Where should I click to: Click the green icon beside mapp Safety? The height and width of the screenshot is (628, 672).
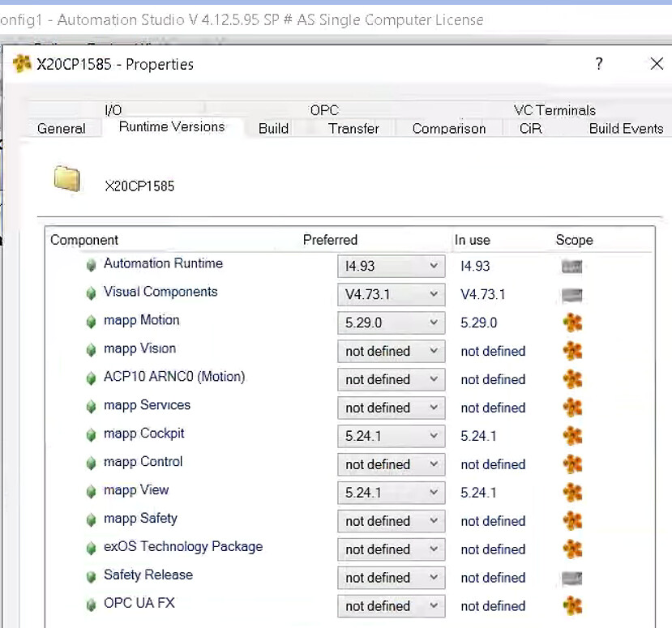(x=91, y=520)
